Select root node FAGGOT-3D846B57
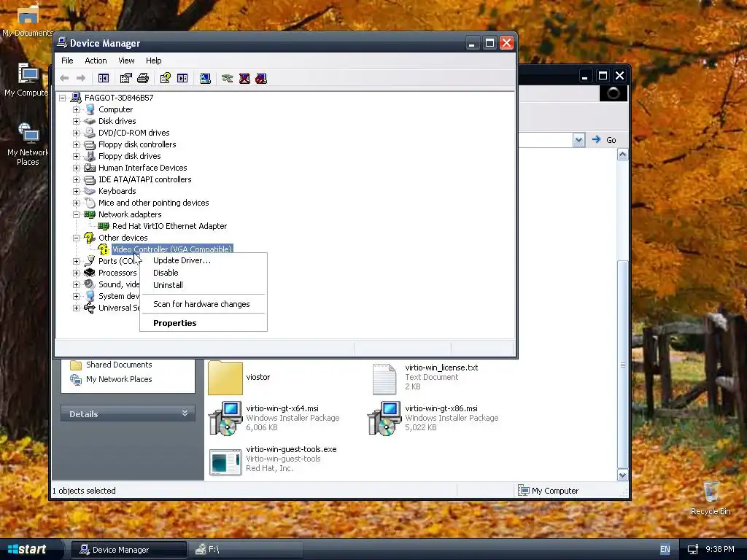 [x=119, y=98]
